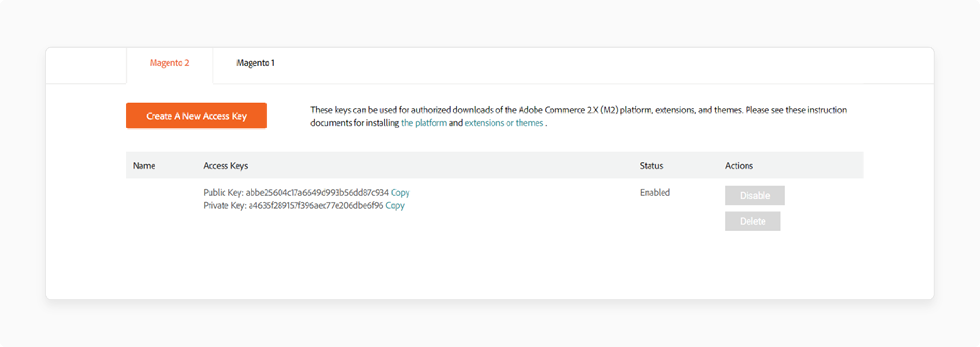Follow 'the platform' instructions link
This screenshot has width=980, height=347.
[424, 123]
